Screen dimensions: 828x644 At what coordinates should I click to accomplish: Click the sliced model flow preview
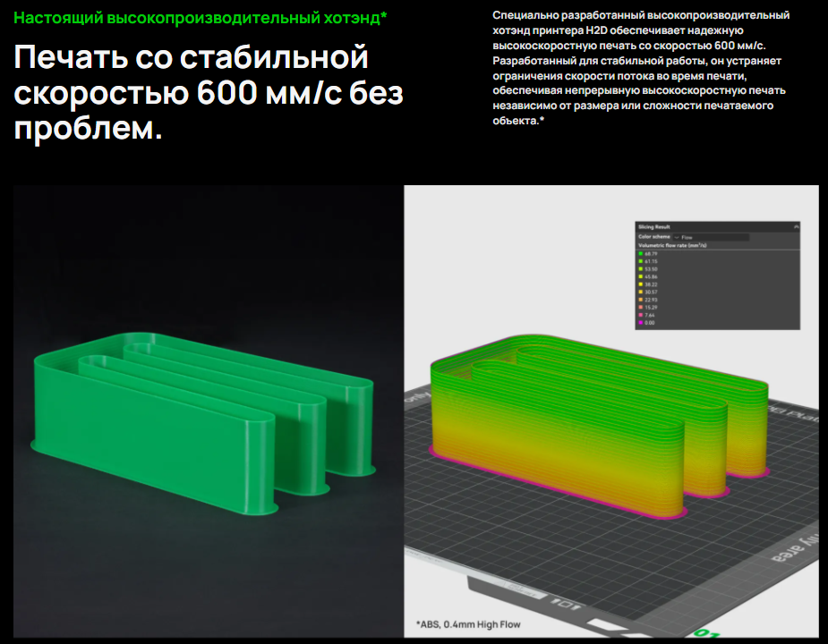pyautogui.click(x=599, y=427)
